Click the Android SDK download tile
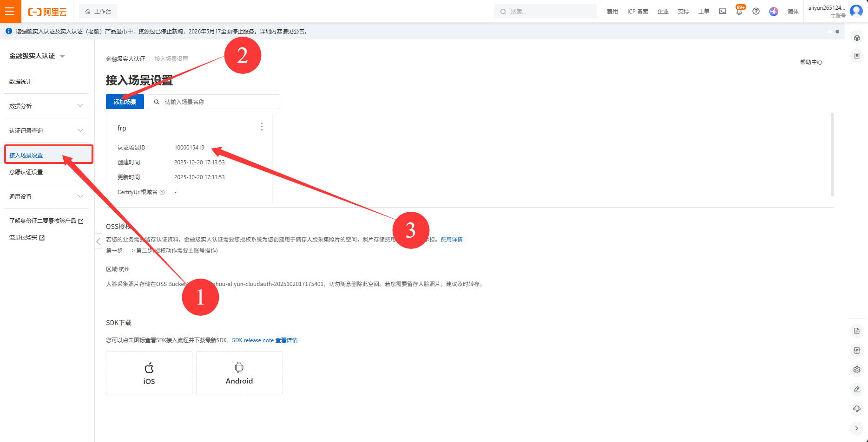The width and height of the screenshot is (868, 442). (239, 373)
